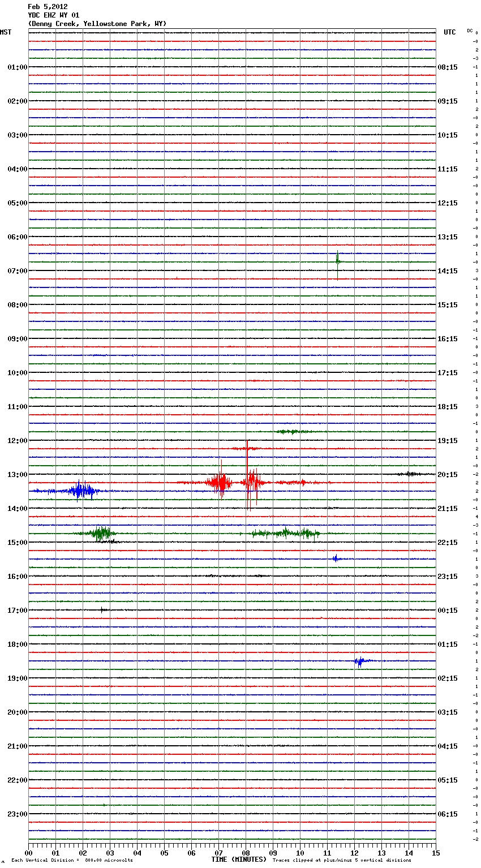Screen dimensions: 481x868
Task: Click the Denny Creek, Yellowstone Park location text
Action: (x=97, y=24)
